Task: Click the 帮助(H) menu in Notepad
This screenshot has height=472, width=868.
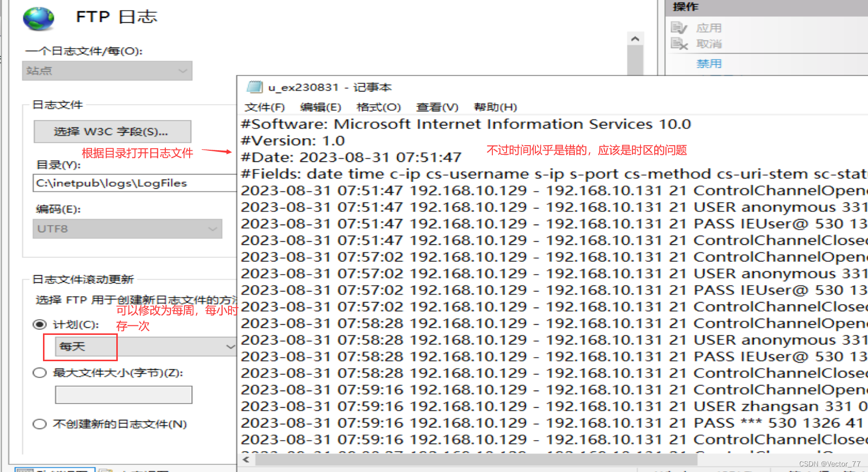Action: (495, 107)
